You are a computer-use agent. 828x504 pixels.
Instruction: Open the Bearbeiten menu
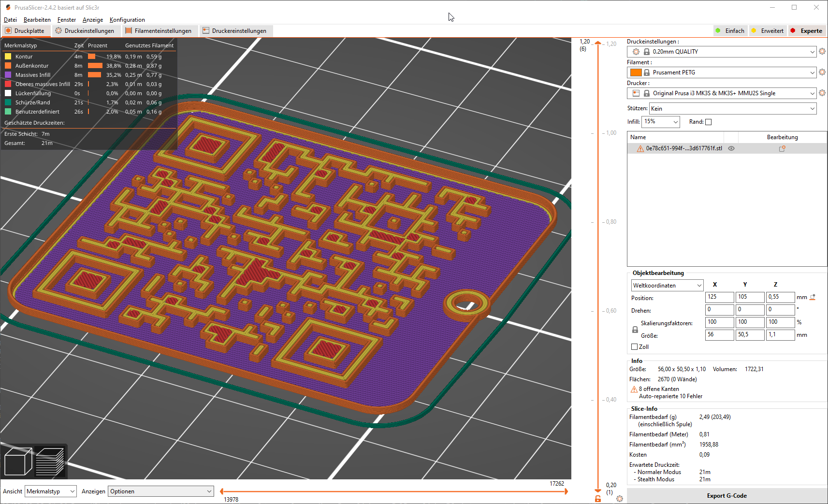click(x=37, y=20)
